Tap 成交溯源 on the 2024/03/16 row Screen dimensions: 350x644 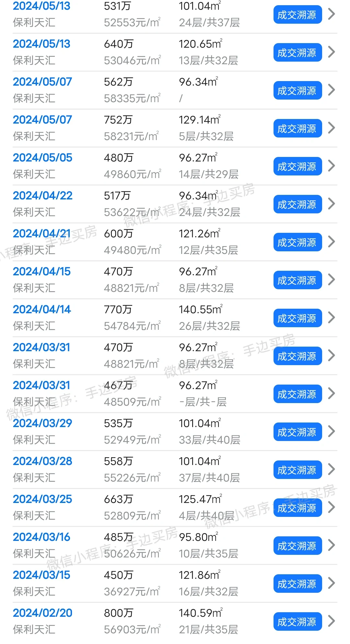point(297,546)
